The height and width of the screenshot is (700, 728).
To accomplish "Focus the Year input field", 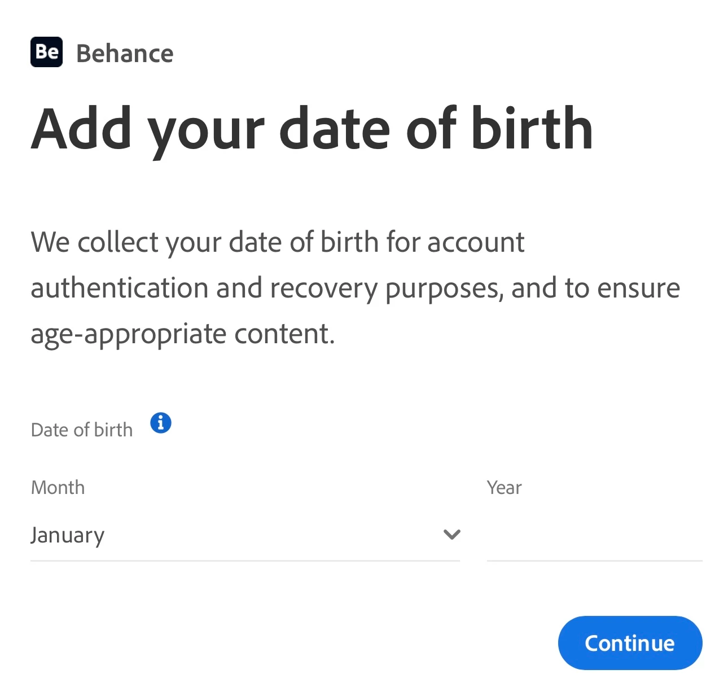I will [594, 535].
